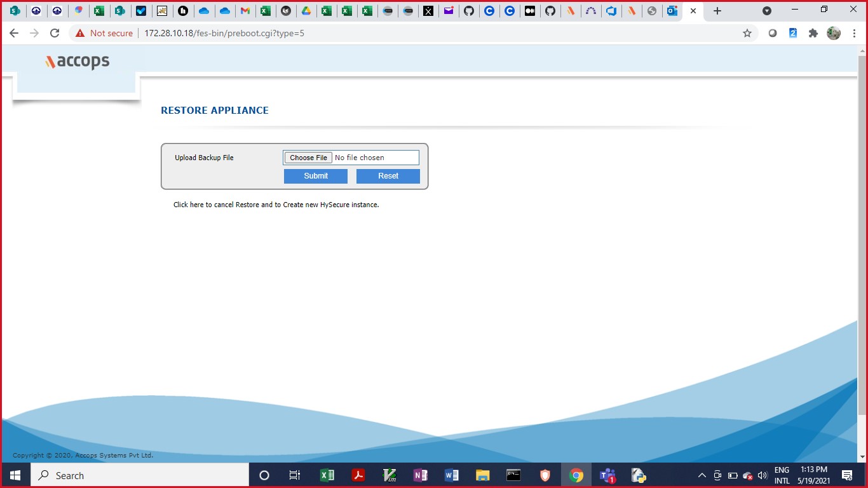Click the grey circle extension icon
This screenshot has width=868, height=488.
tap(773, 33)
